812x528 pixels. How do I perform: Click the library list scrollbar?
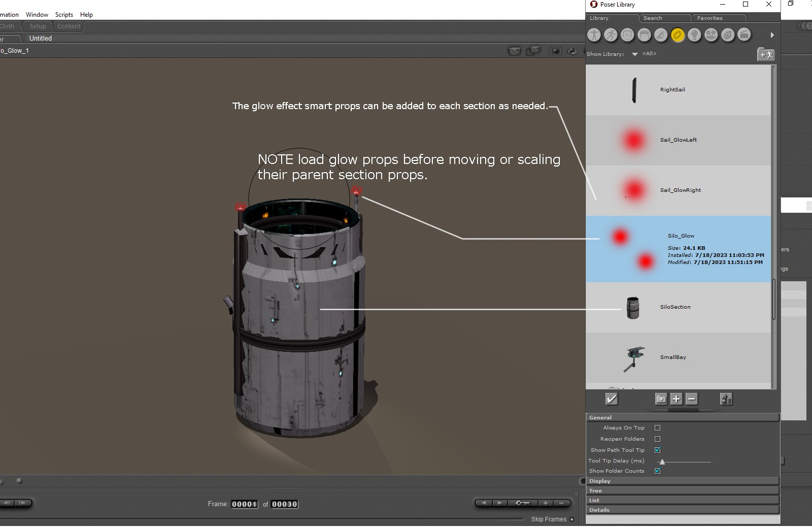pyautogui.click(x=774, y=300)
